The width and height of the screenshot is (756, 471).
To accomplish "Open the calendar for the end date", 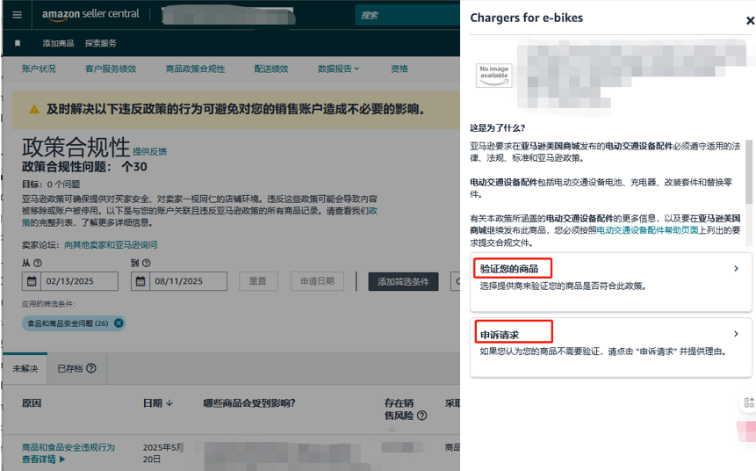I will [140, 281].
